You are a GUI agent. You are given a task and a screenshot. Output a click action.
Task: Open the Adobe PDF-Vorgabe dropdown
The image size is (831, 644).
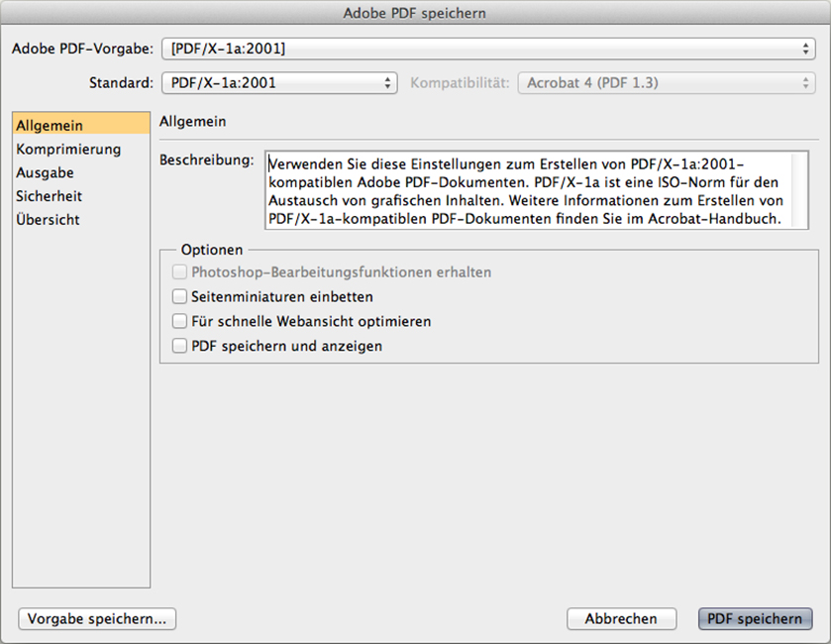coord(488,49)
